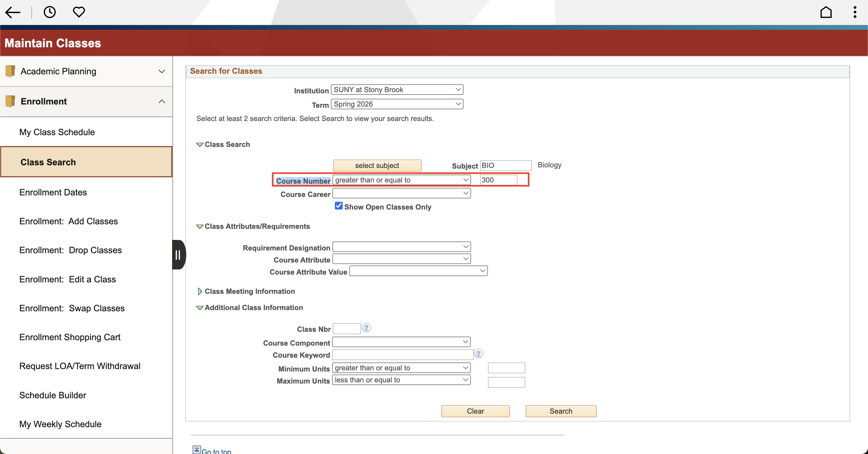Click the Minimum Units value field
This screenshot has width=868, height=454.
point(506,368)
